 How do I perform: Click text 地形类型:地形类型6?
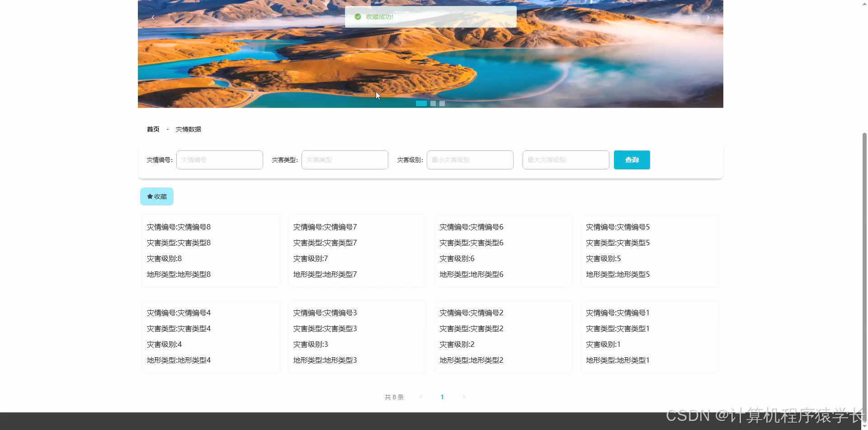tap(472, 275)
